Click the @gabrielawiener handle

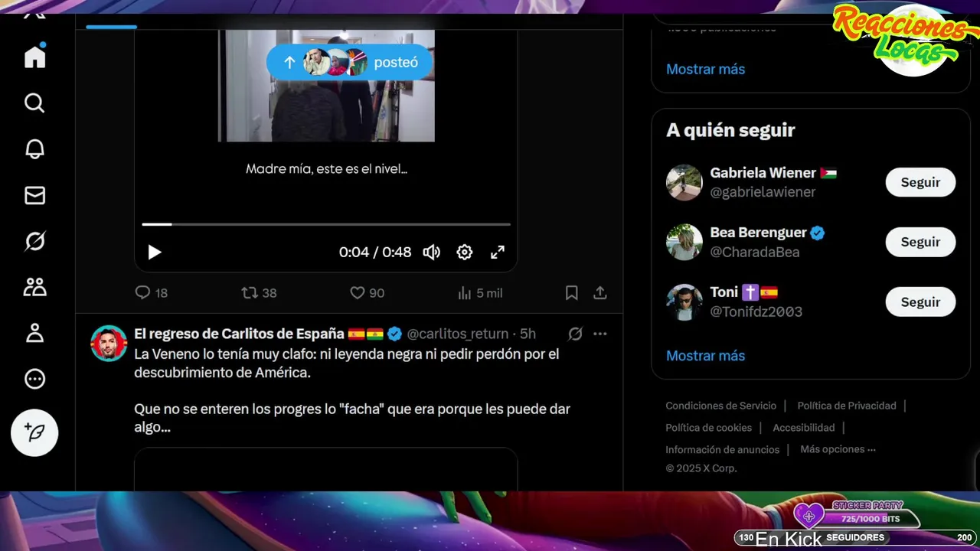pos(763,192)
